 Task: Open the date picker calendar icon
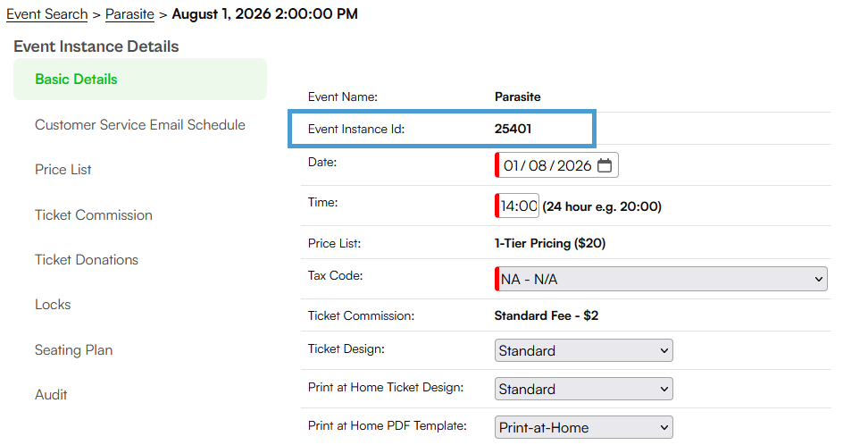[x=605, y=165]
